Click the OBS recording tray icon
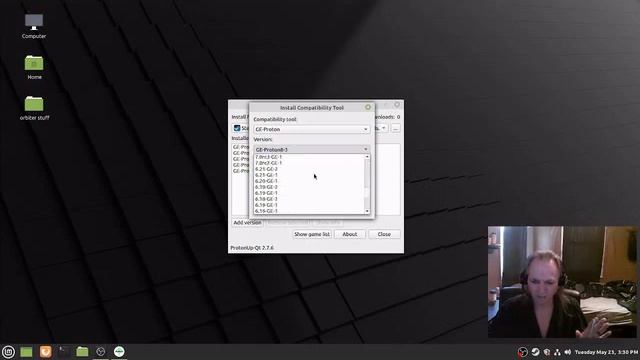The image size is (640, 360). (522, 352)
